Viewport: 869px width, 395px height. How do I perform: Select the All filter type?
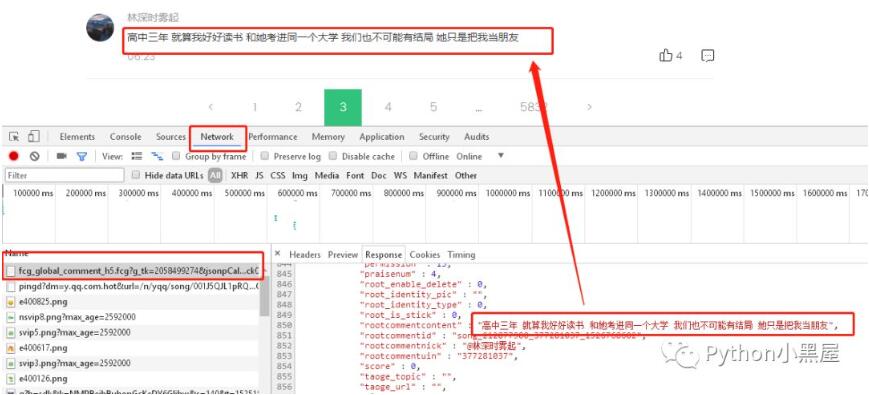click(x=215, y=176)
